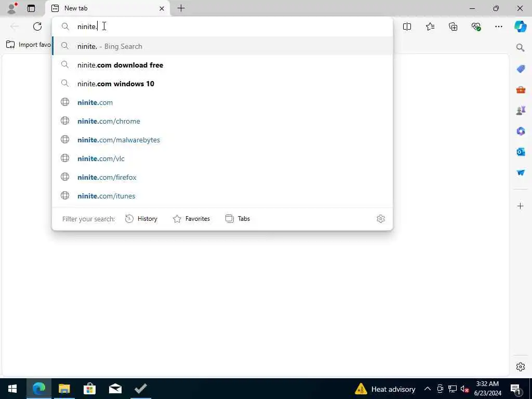
Task: Open the Copilot sidebar icon
Action: pyautogui.click(x=521, y=26)
